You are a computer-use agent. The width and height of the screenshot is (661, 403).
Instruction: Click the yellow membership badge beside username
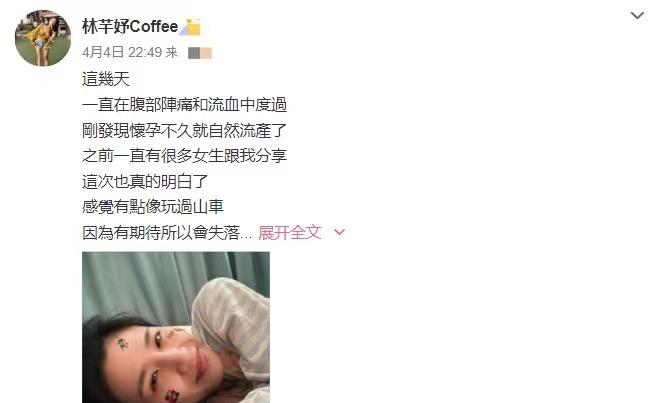pyautogui.click(x=191, y=27)
